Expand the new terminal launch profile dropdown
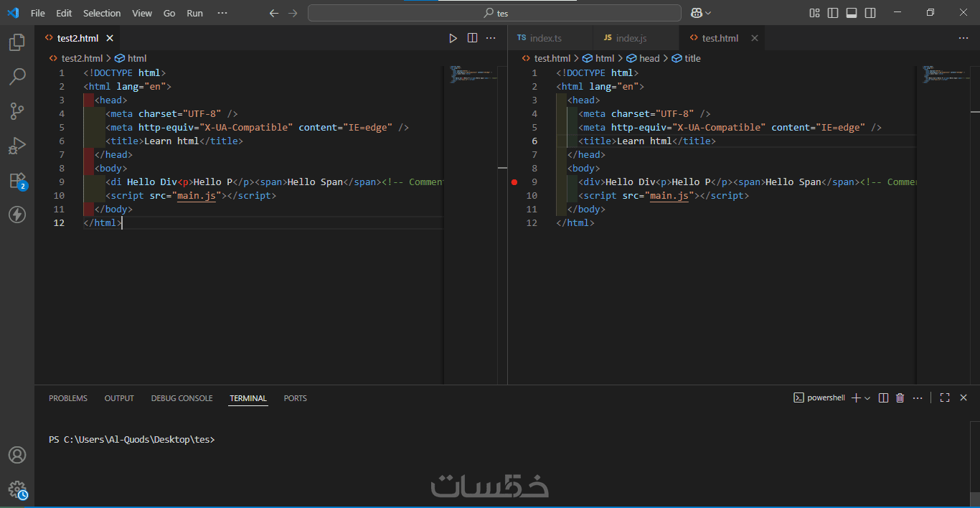The image size is (980, 508). [867, 398]
